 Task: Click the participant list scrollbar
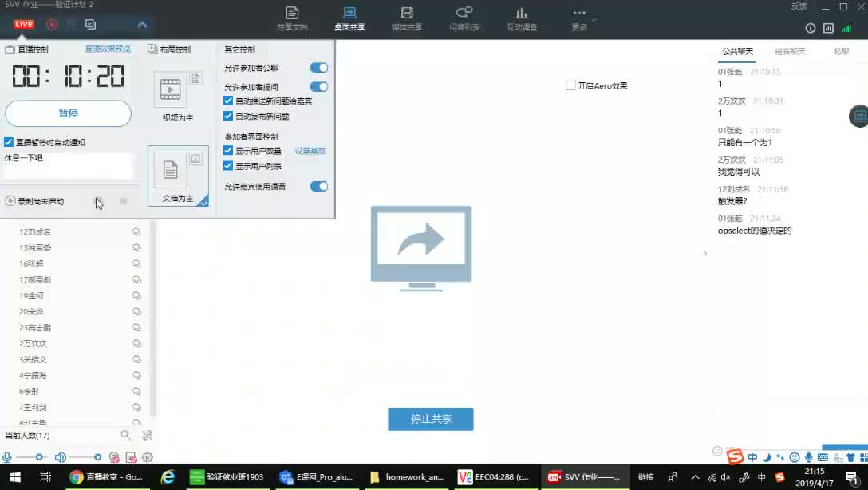tap(153, 318)
